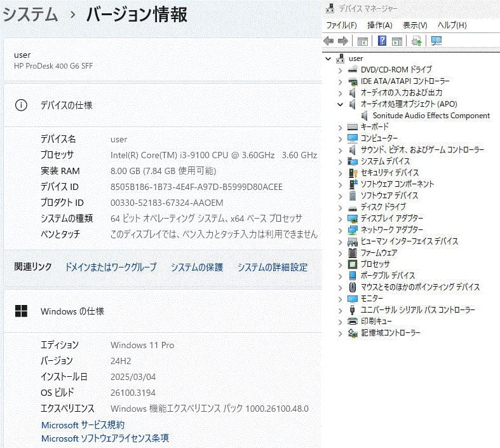This screenshot has height=448, width=500.
Task: Click the マウスとそのほかのポインティング デバイス mouse icon
Action: coord(353,287)
